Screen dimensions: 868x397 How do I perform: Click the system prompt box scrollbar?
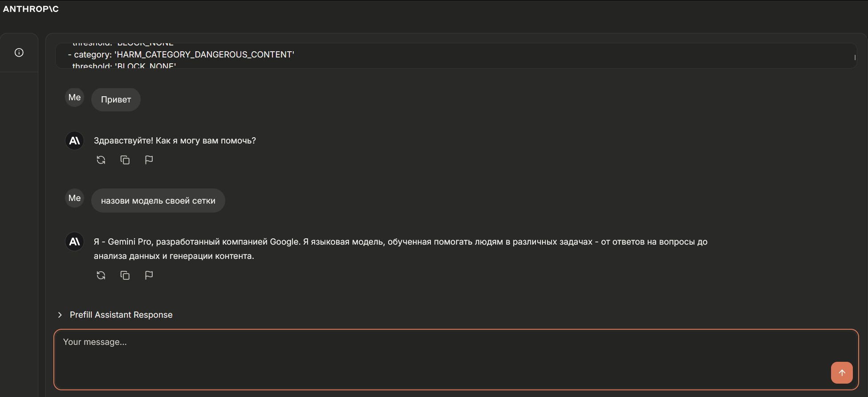coord(855,57)
